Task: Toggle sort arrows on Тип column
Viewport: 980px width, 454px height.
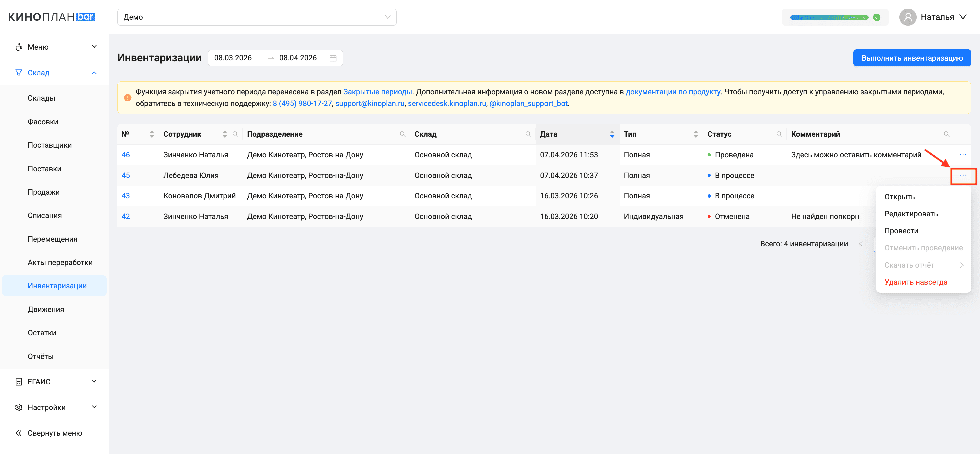Action: tap(695, 134)
